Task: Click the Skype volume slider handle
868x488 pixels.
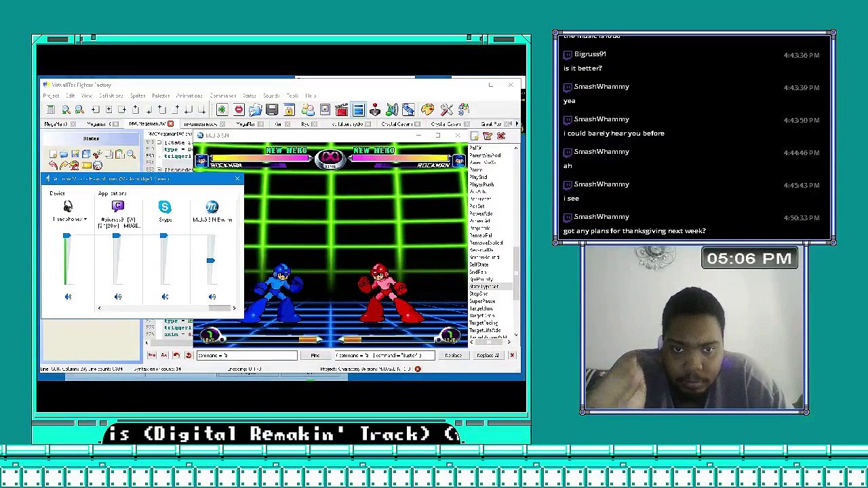Action: click(x=163, y=236)
